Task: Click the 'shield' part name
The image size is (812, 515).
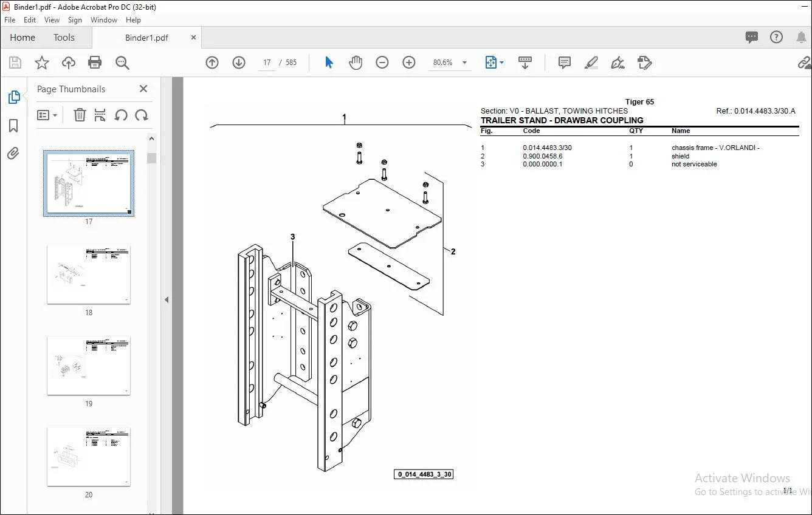Action: point(680,156)
